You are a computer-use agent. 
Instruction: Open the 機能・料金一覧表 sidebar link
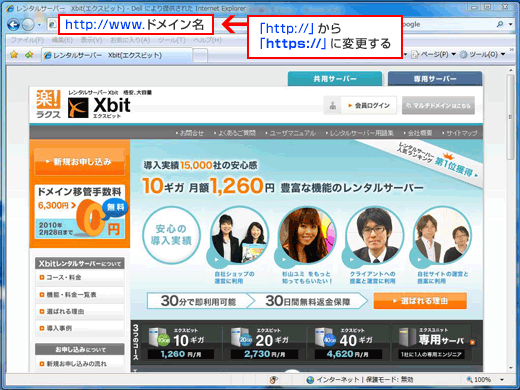click(x=80, y=295)
